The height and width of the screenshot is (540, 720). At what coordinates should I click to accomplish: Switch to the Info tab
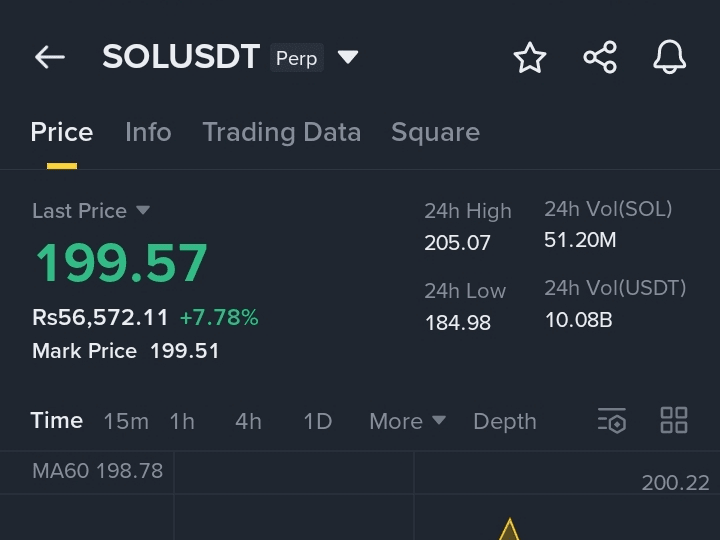(148, 132)
